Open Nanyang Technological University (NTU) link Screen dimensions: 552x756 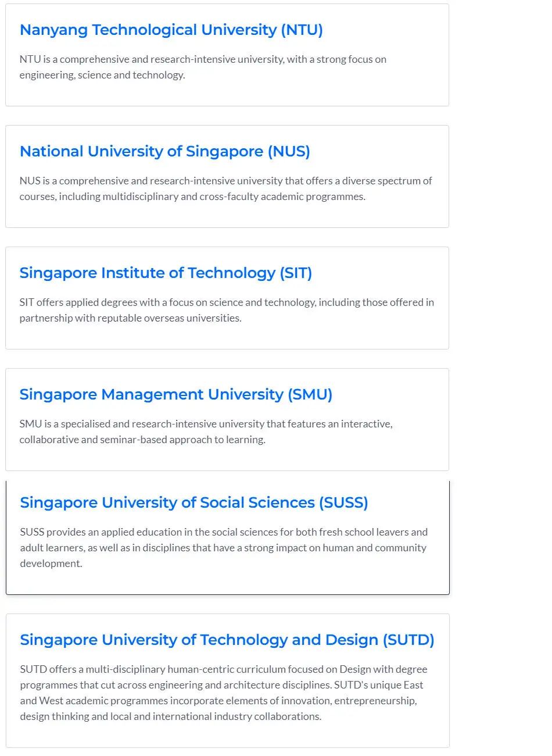tap(171, 30)
